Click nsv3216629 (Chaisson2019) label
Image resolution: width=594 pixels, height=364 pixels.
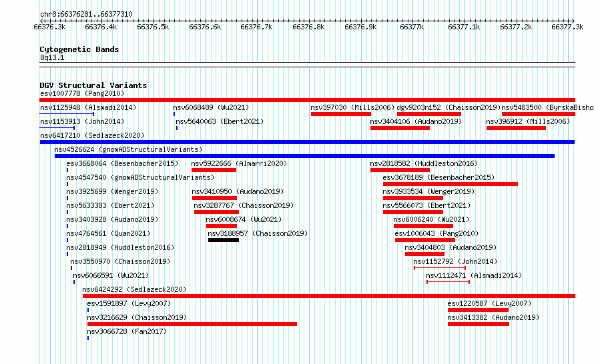click(x=137, y=317)
